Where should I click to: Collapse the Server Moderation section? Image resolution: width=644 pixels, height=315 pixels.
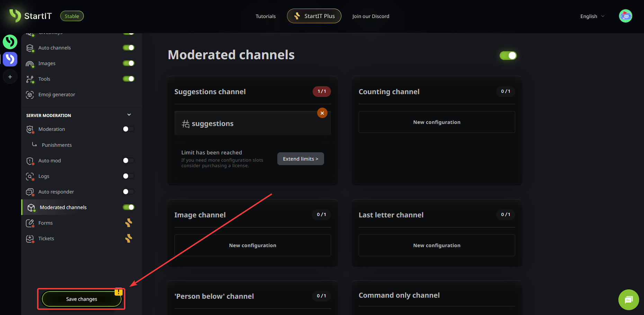129,115
